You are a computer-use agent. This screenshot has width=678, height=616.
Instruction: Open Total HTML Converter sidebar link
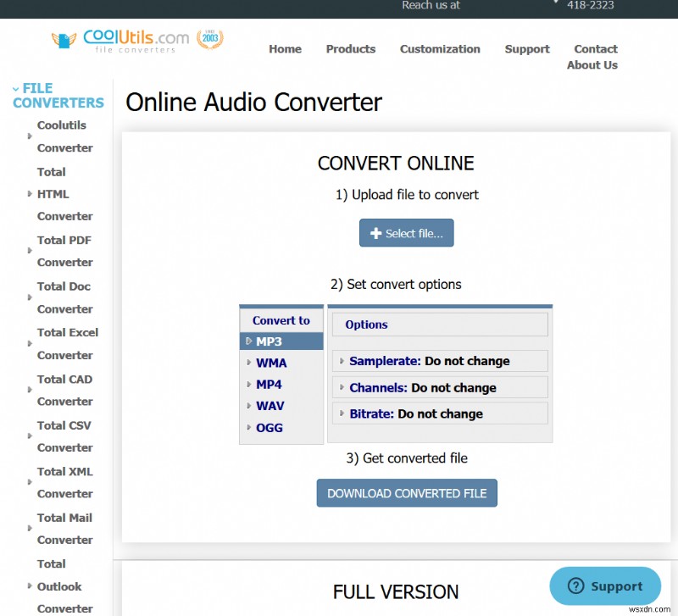click(65, 194)
